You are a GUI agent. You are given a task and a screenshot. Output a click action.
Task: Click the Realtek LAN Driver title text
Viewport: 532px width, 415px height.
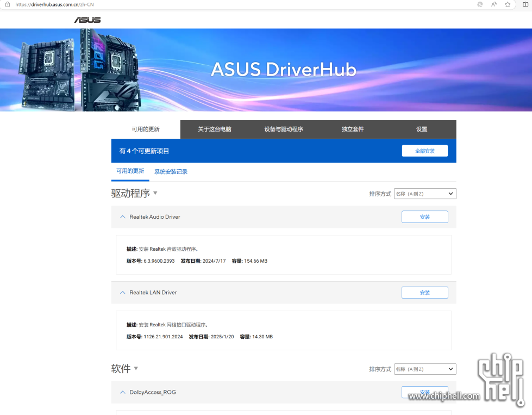153,293
